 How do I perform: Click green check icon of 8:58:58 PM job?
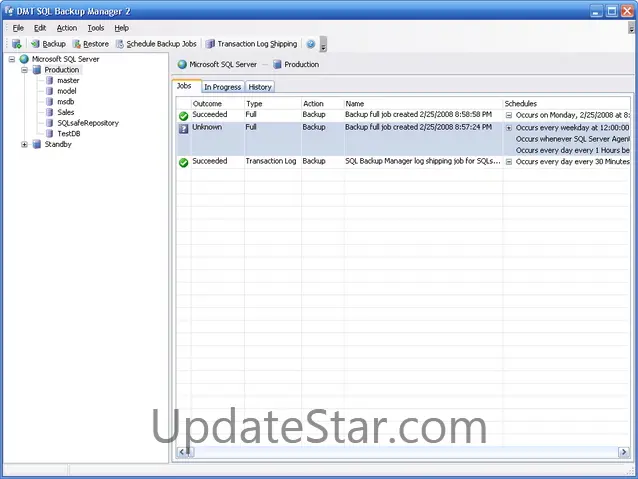click(x=184, y=116)
